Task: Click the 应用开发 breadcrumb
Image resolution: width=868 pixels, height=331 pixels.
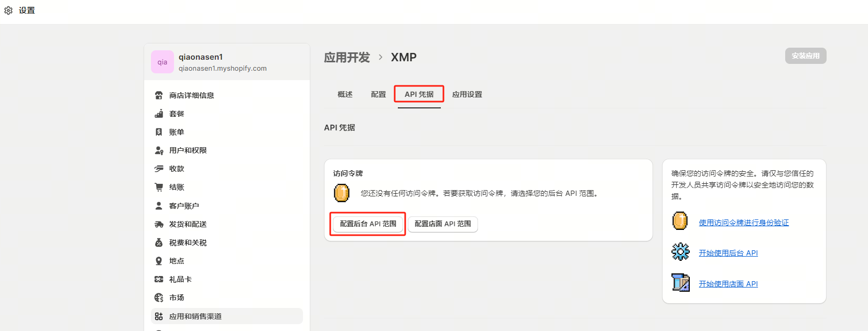Action: point(347,57)
